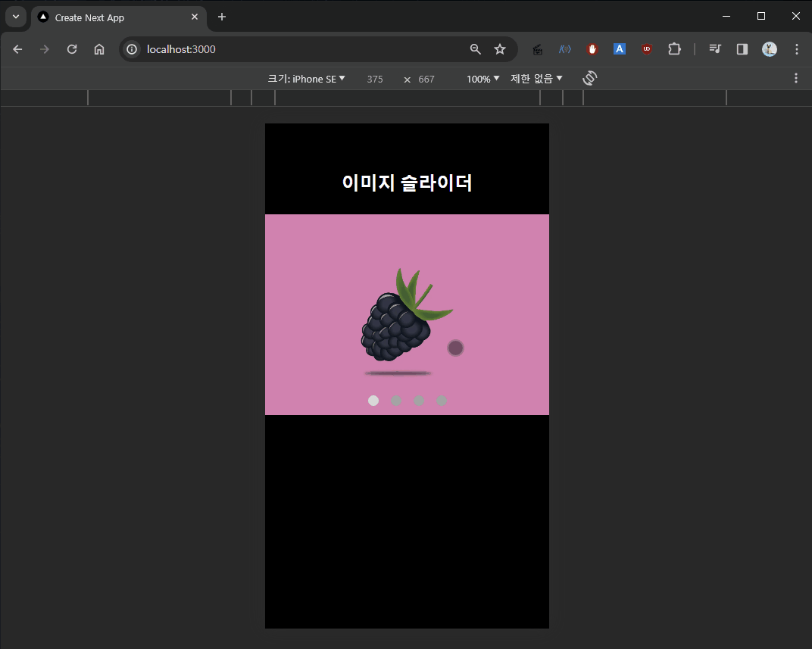The image size is (812, 649).
Task: Reload the localhost page
Action: [72, 49]
